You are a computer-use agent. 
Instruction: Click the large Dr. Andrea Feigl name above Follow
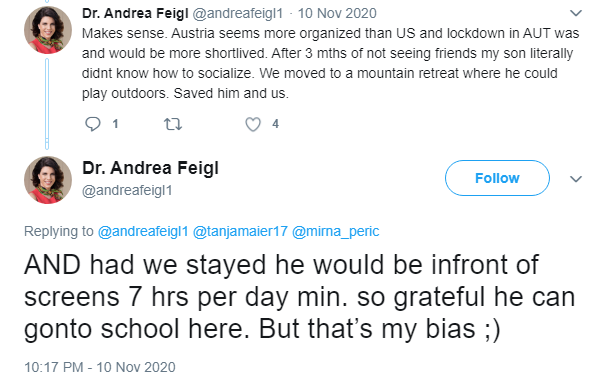[151, 168]
